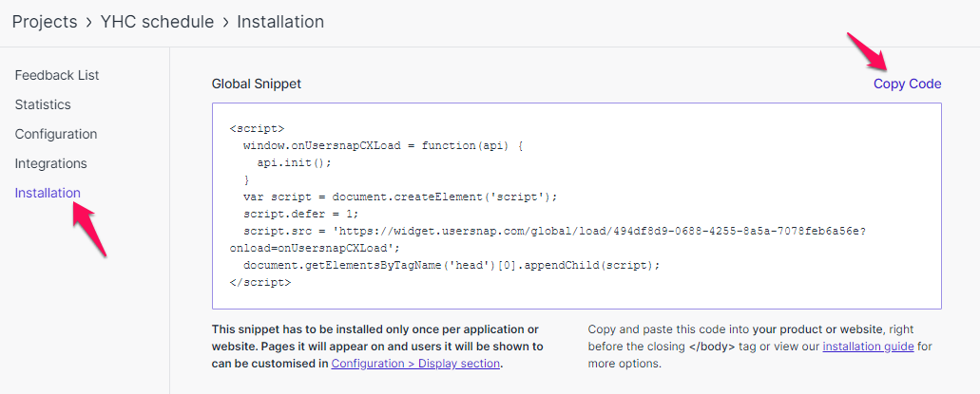Click the onload=onUsersnapCXLoad line
This screenshot has height=394, width=980.
click(315, 249)
